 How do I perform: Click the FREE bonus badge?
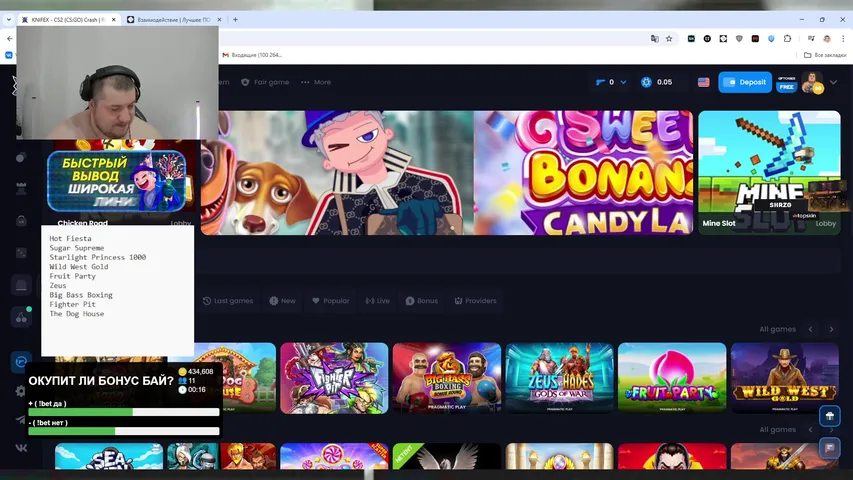(786, 87)
